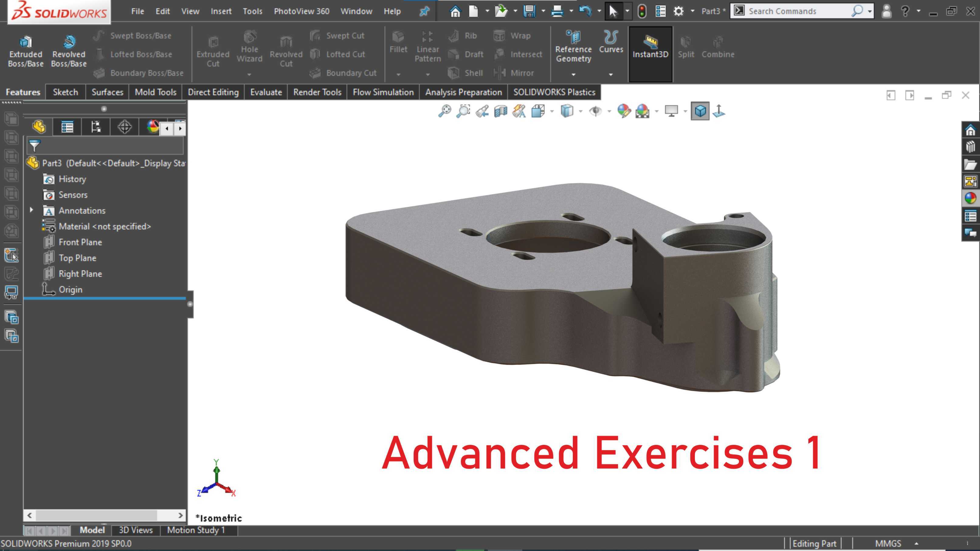Viewport: 980px width, 551px height.
Task: Select the Top Plane in tree
Action: tap(70, 258)
